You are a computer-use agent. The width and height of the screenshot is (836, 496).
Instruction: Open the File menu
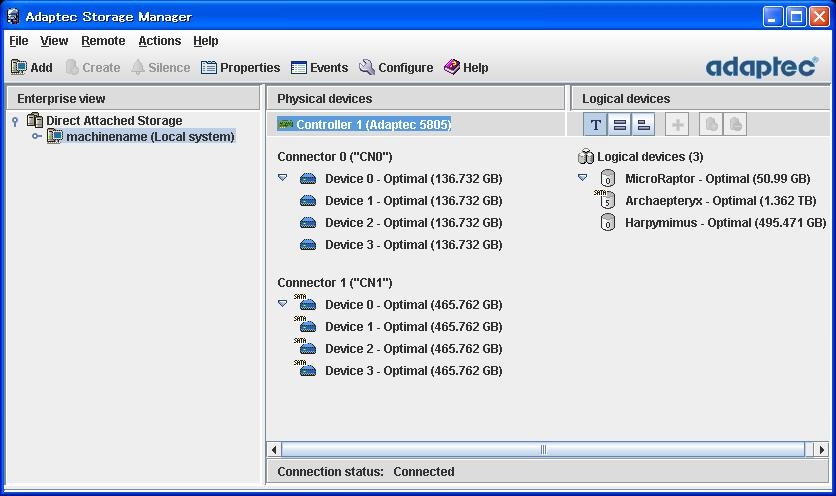click(19, 41)
